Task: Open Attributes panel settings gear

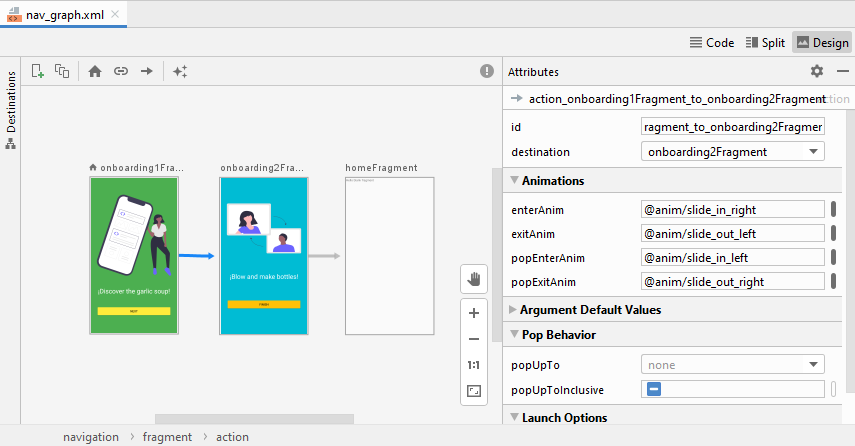Action: click(x=816, y=71)
